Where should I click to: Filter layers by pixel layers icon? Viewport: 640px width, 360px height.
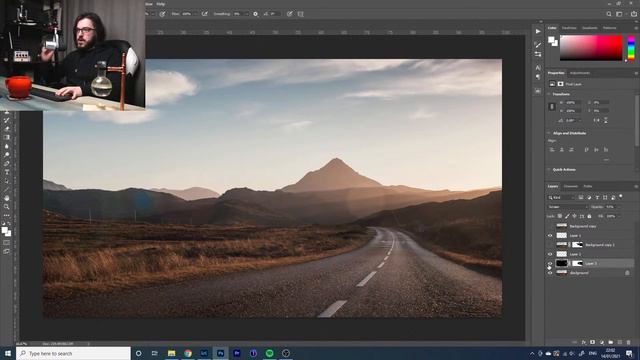[581, 198]
